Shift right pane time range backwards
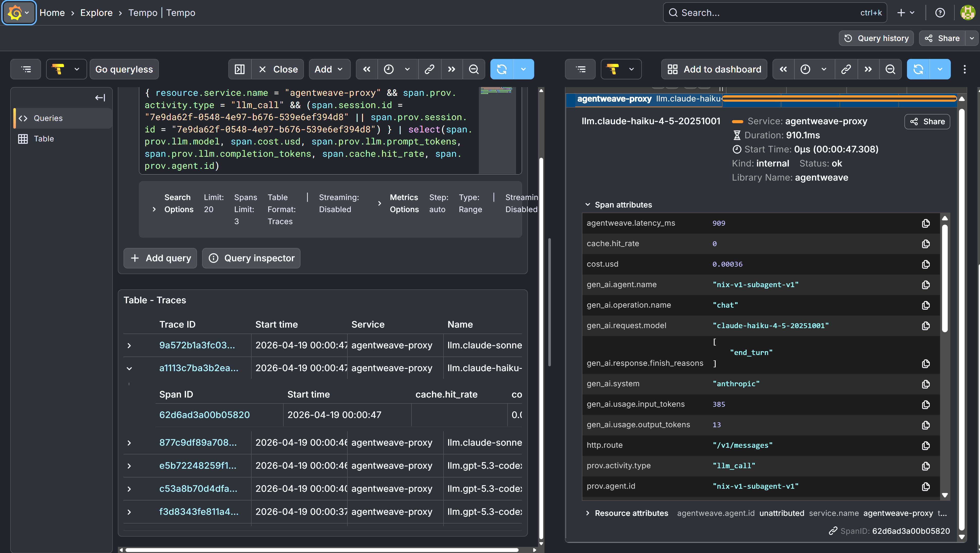 point(783,69)
